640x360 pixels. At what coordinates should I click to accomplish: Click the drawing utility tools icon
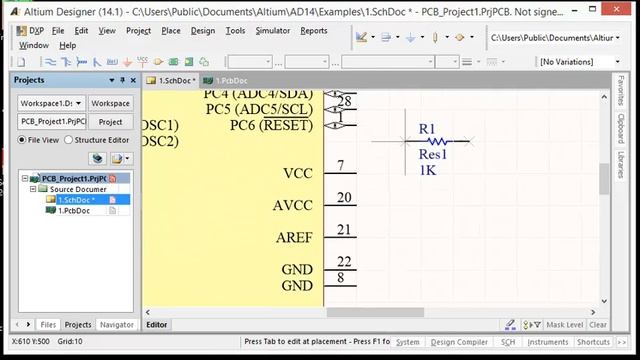point(361,38)
